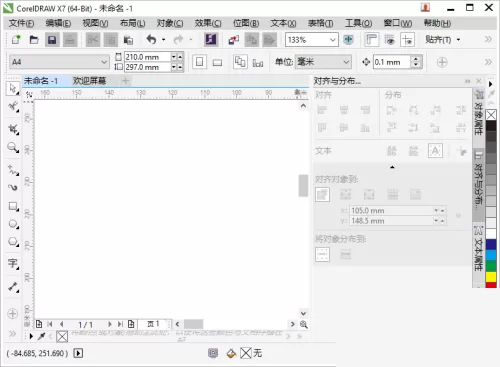Switch to 欢迎屏幕 tab
This screenshot has height=367, width=500.
pyautogui.click(x=89, y=81)
